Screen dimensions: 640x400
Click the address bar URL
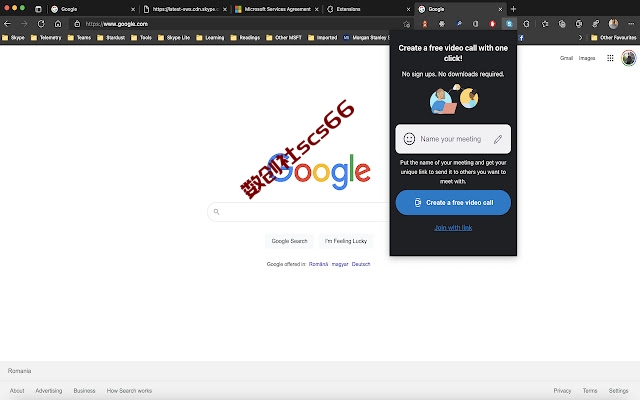(117, 24)
